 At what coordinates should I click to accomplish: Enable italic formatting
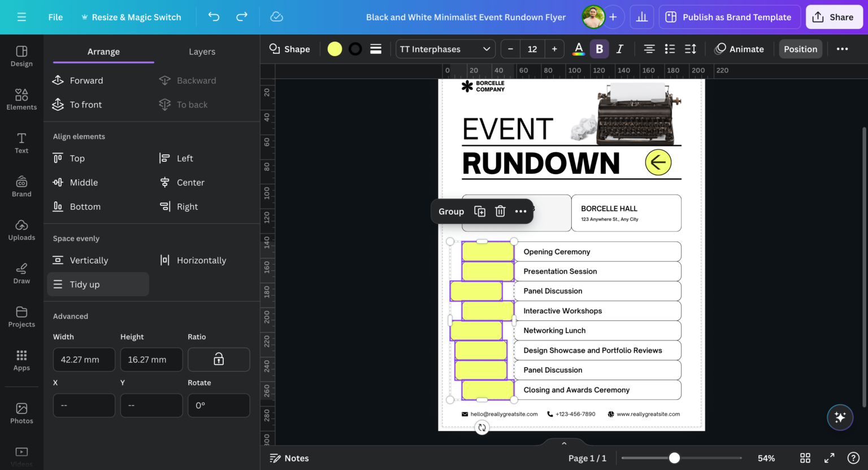point(620,49)
